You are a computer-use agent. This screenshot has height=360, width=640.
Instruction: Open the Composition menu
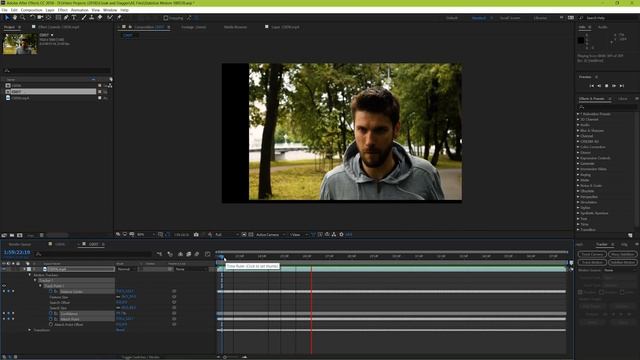31,10
